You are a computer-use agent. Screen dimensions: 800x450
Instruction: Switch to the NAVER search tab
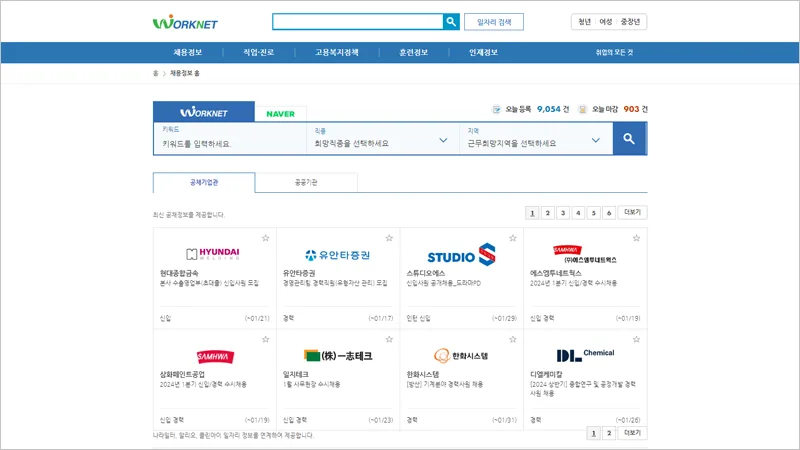point(281,114)
